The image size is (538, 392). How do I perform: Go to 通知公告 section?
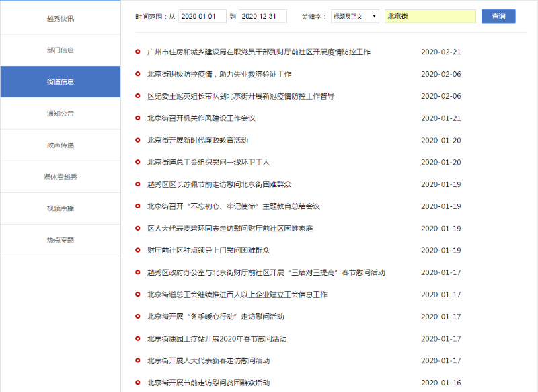tap(61, 114)
